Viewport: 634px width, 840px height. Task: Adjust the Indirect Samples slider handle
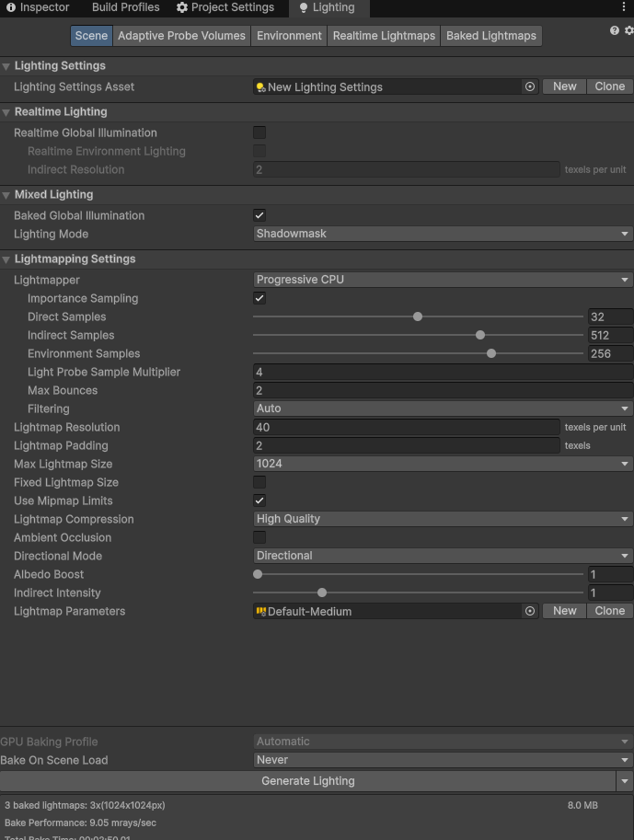tap(480, 335)
